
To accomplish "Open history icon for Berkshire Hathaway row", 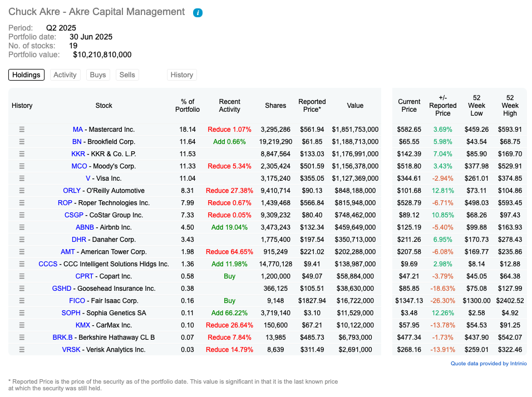I will point(22,338).
